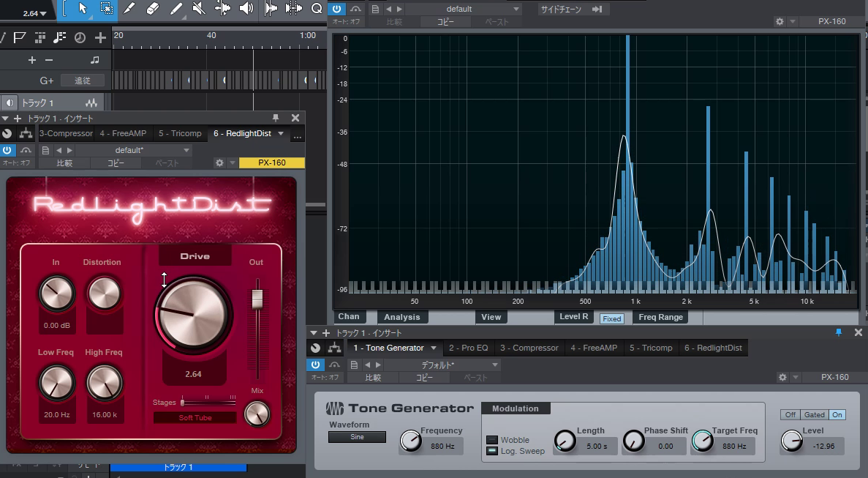
Task: Open the tempo/clock track icon above the track list
Action: 80,37
